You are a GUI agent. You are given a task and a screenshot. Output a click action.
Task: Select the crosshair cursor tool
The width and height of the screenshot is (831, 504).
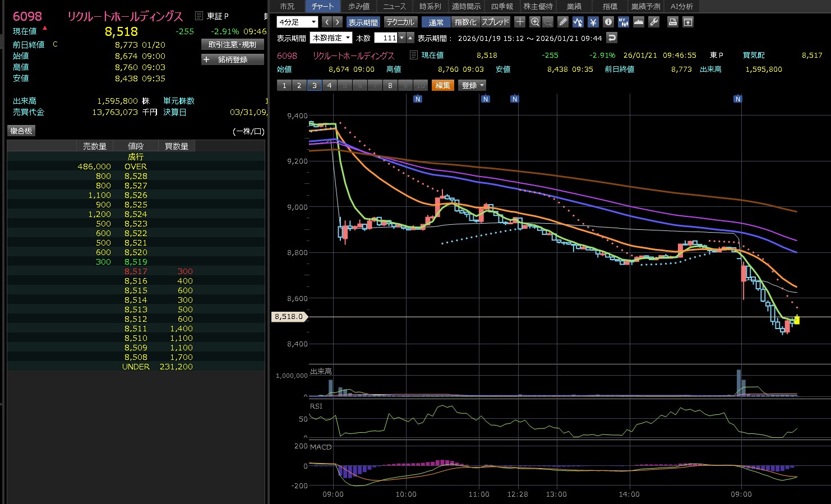pos(520,22)
